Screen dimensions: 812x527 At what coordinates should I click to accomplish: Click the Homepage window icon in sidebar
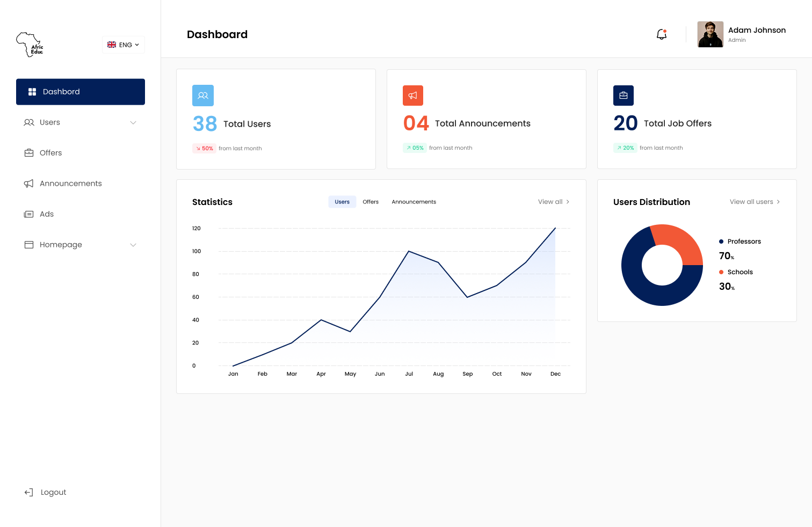(x=29, y=245)
